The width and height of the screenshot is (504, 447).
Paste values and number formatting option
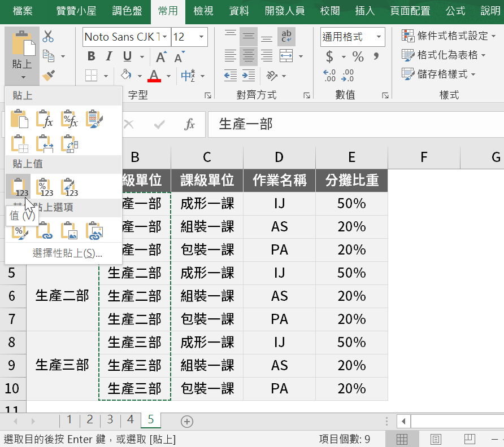tap(44, 187)
